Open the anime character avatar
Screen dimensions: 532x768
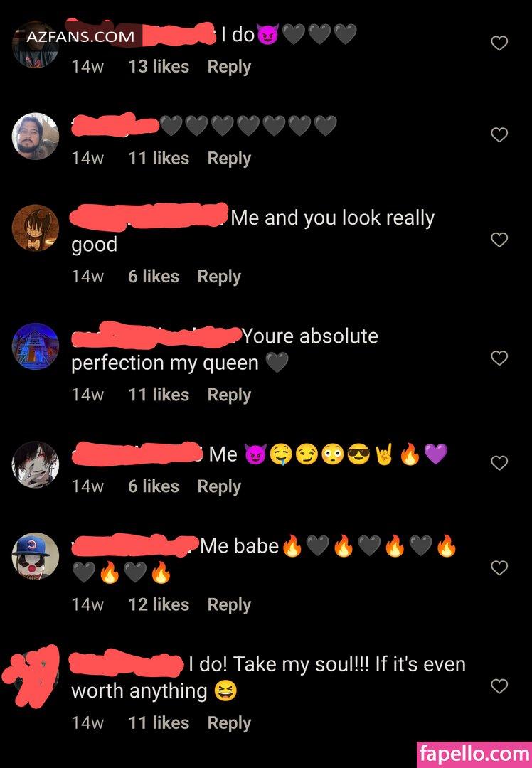[x=36, y=464]
